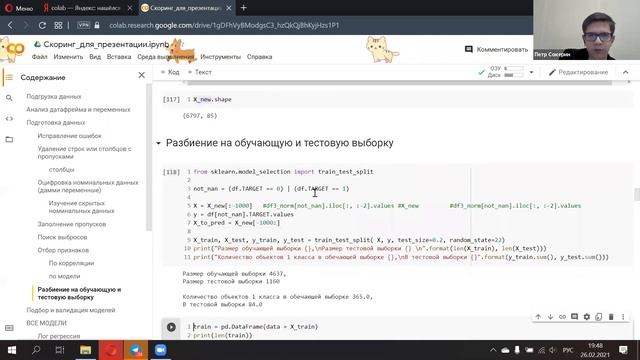Viewport: 640px width, 360px height.
Task: Move cell down with the arrow icon
Action: tap(550, 317)
